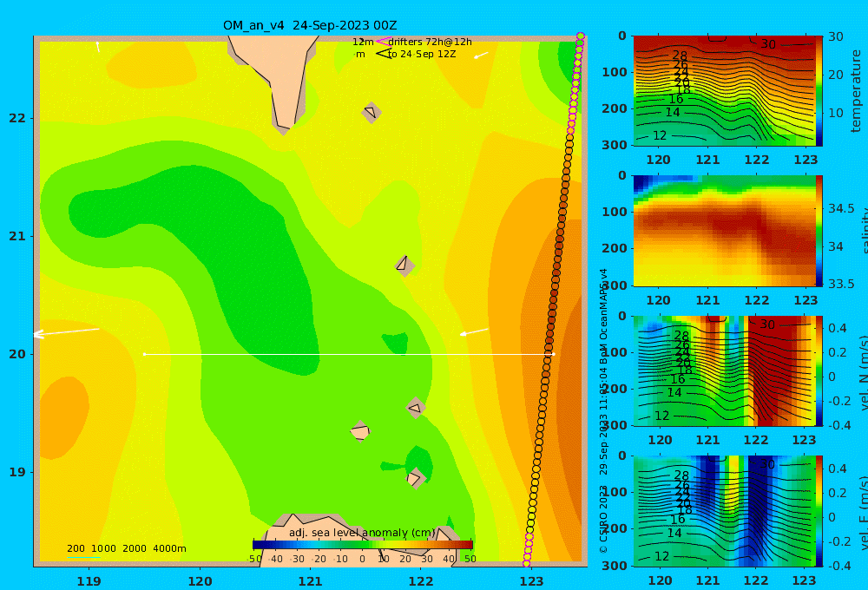Click the southern tip of Taiwan landmass
Screen dimensions: 868x590
click(284, 130)
